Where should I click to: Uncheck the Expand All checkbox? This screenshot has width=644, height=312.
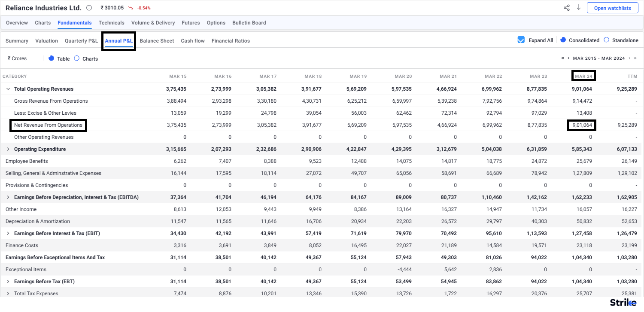pos(521,40)
